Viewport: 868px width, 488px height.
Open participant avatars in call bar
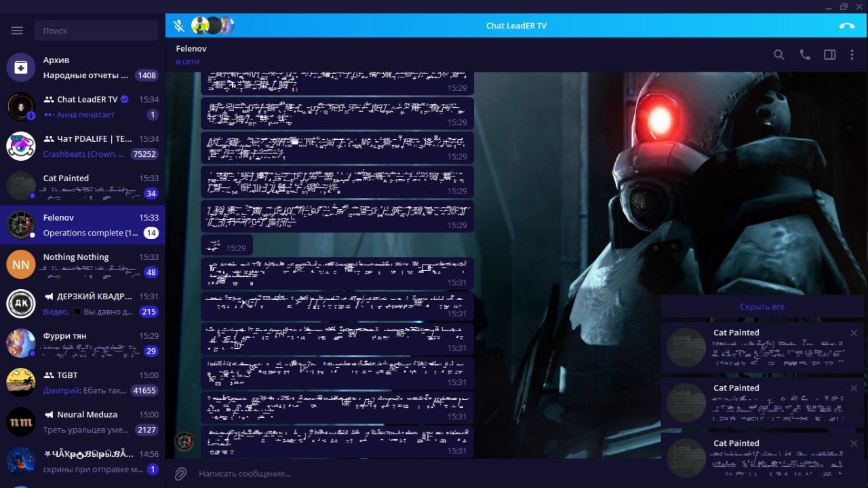pos(212,26)
